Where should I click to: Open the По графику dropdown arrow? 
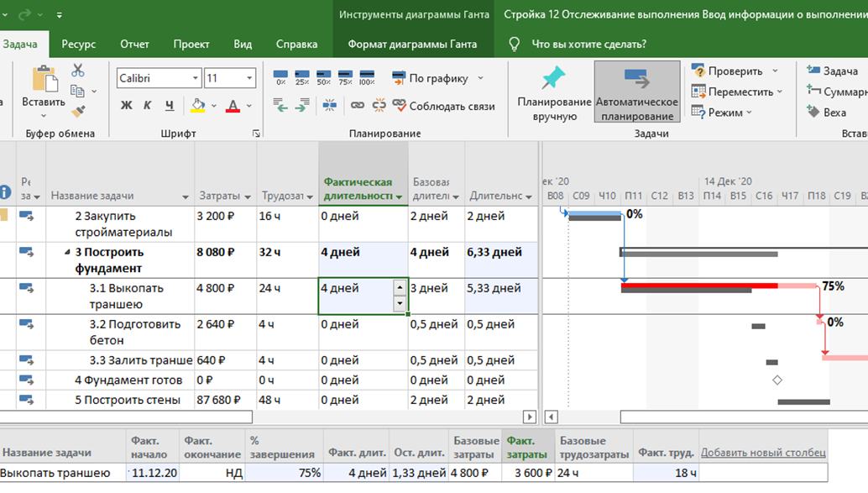(x=480, y=78)
